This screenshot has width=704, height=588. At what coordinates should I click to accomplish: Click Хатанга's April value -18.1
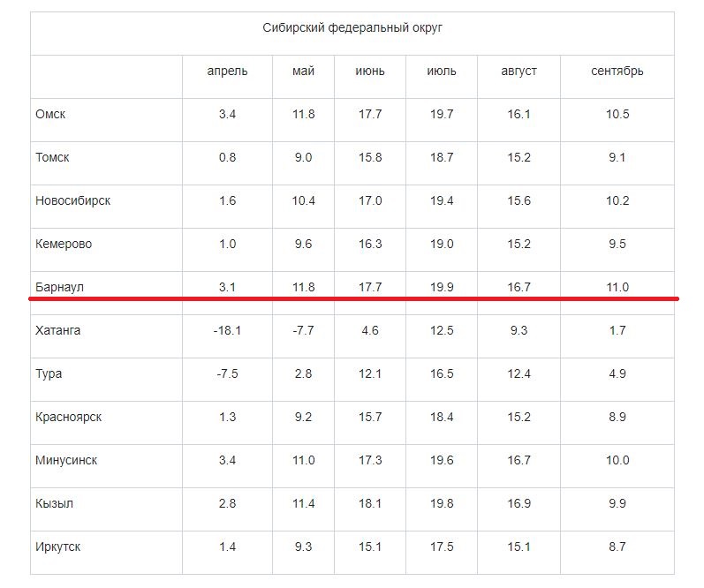click(227, 330)
